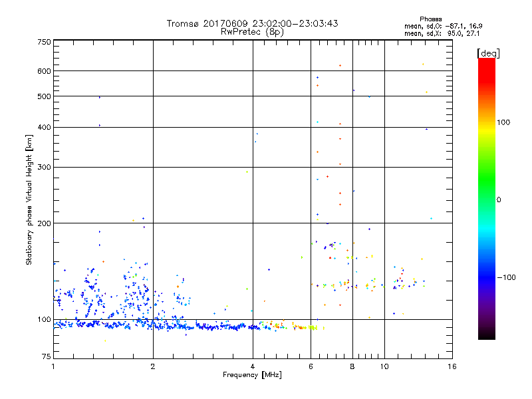This screenshot has width=532, height=399.
Task: Click the '75' y-axis tick label
Action: (47, 356)
